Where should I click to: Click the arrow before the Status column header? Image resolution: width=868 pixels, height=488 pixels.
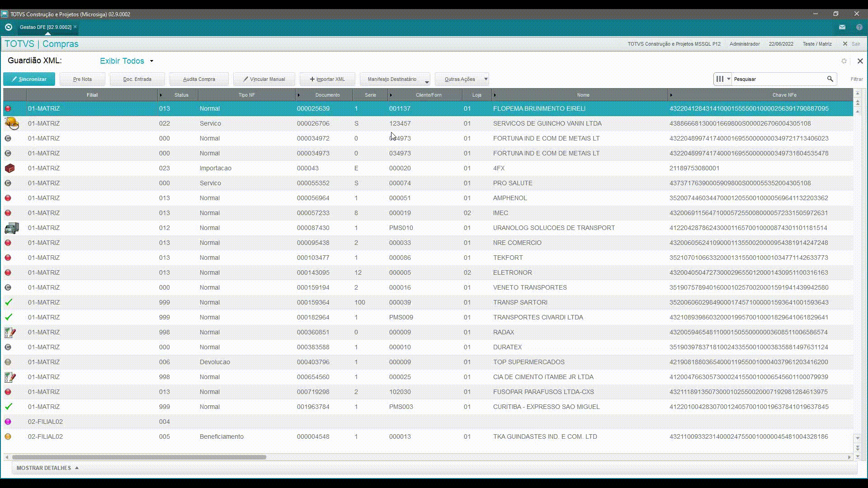160,95
